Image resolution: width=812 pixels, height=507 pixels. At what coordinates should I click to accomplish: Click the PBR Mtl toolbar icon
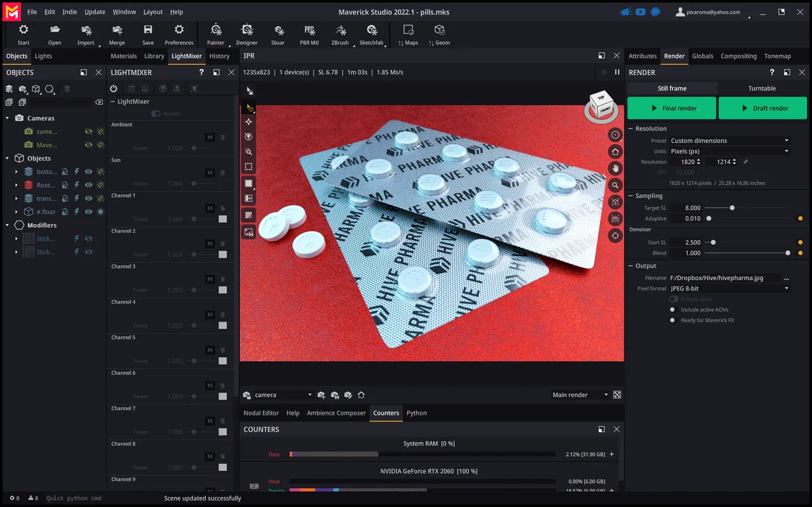[310, 30]
